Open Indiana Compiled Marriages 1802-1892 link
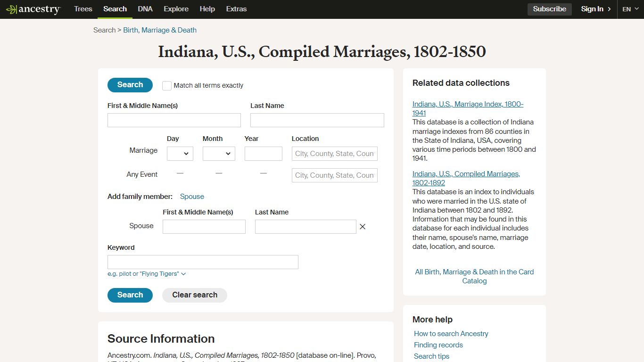This screenshot has width=644, height=362. click(x=466, y=178)
